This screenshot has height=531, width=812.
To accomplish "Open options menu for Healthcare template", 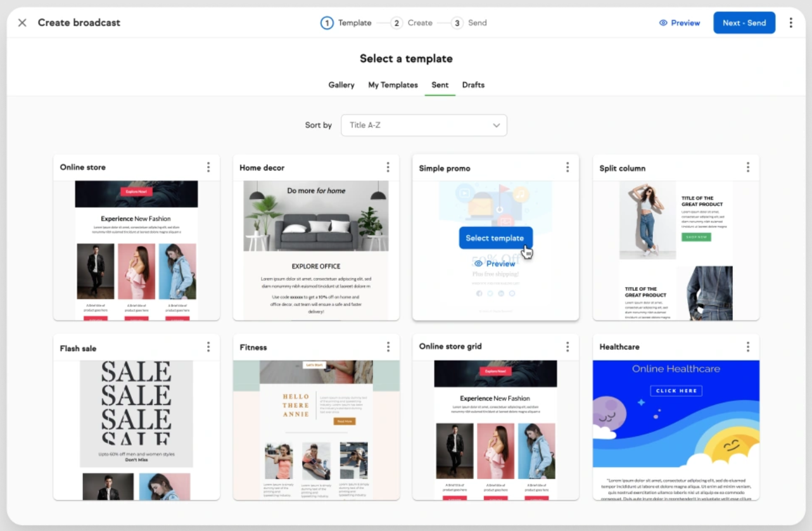I will (x=747, y=347).
